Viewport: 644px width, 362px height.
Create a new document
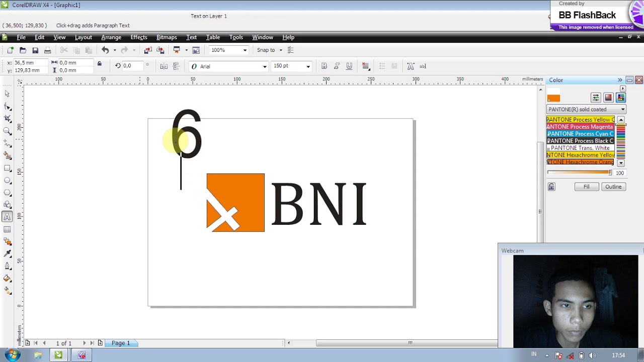coord(10,50)
